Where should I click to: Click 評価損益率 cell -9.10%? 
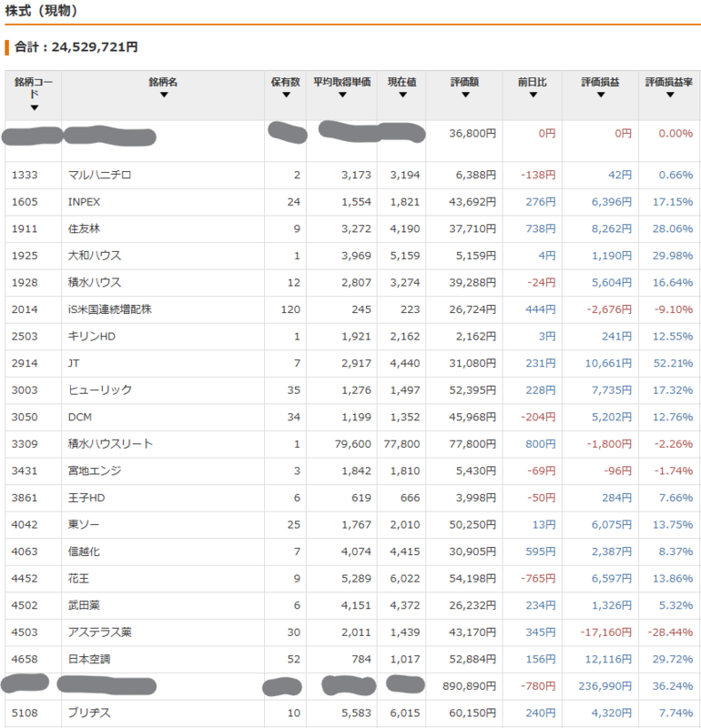point(674,309)
